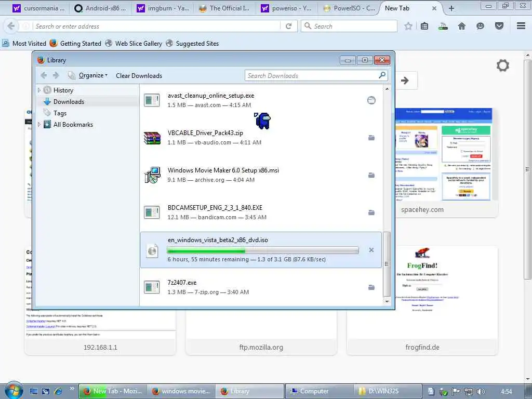The image size is (532, 399).
Task: Switch to the cursormania tab
Action: pos(38,8)
